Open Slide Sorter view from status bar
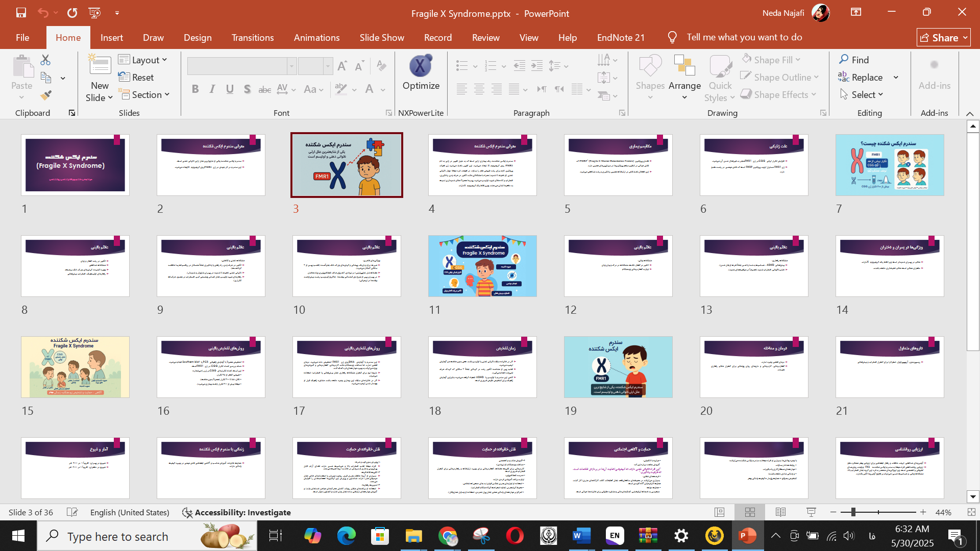Screen dimensions: 980x551 click(x=750, y=512)
